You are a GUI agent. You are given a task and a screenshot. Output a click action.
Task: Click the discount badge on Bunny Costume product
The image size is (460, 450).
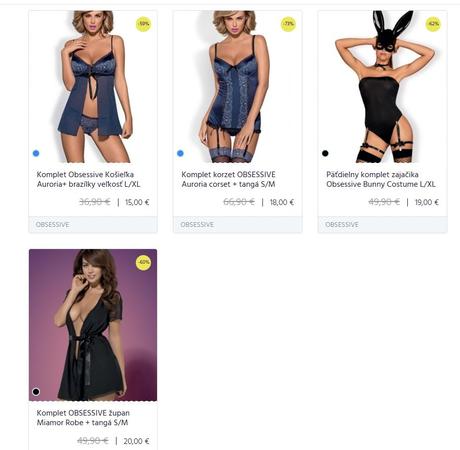[x=433, y=24]
